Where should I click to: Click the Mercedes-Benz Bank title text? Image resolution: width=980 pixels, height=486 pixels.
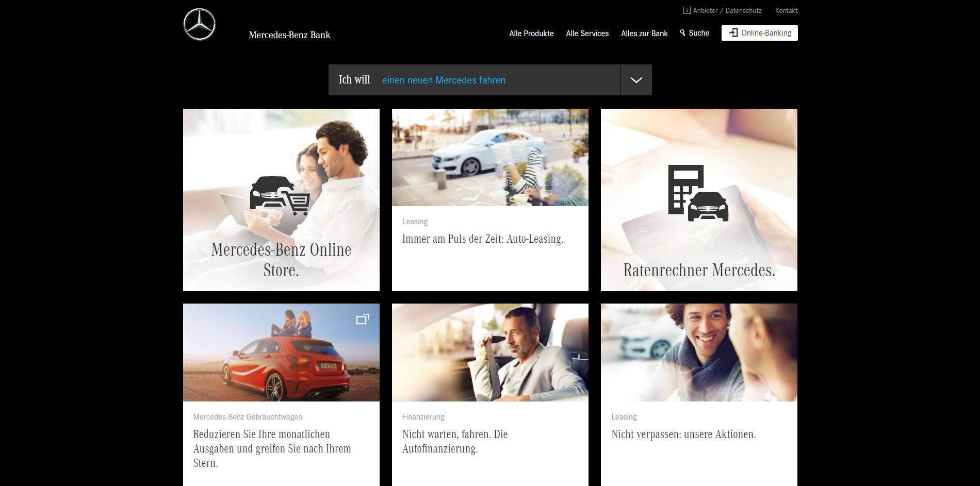(x=289, y=35)
